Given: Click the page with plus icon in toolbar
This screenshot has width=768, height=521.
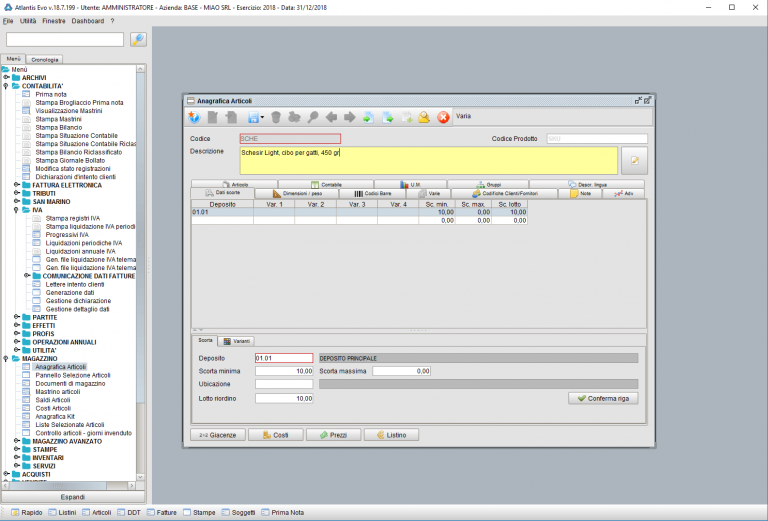Looking at the screenshot, I should (407, 117).
